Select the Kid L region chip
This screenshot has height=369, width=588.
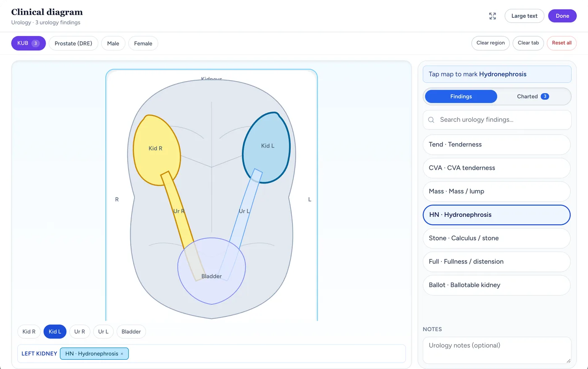click(x=55, y=332)
